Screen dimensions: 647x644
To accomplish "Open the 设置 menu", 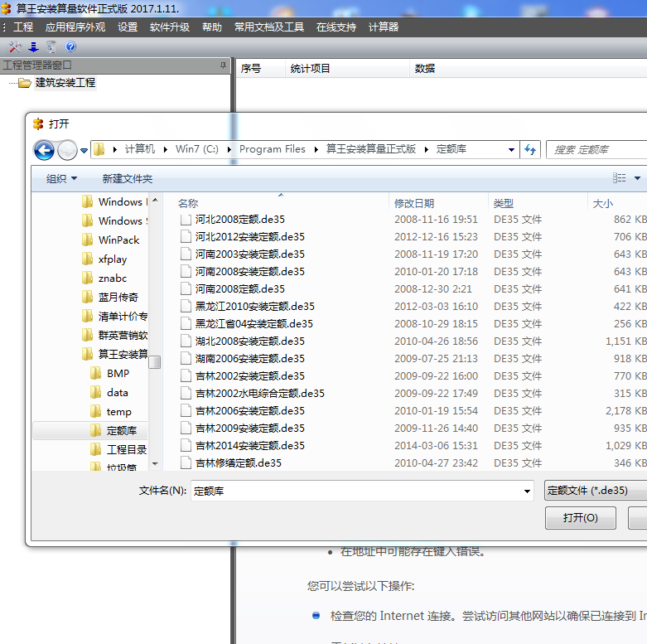I will (x=128, y=27).
